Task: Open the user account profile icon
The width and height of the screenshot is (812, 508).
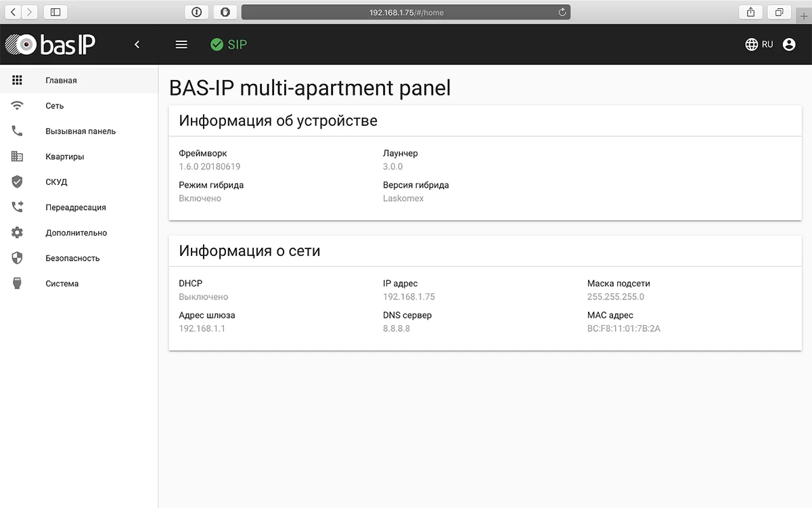Action: pos(789,45)
